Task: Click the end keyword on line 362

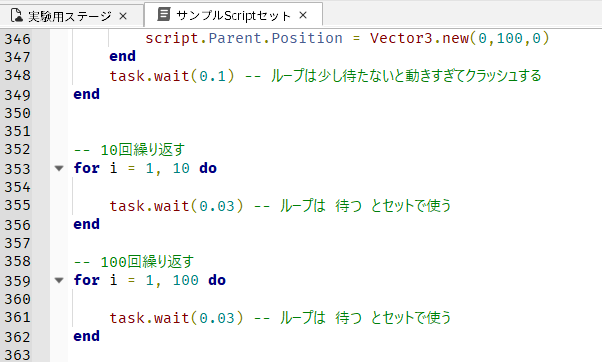Action: point(86,336)
